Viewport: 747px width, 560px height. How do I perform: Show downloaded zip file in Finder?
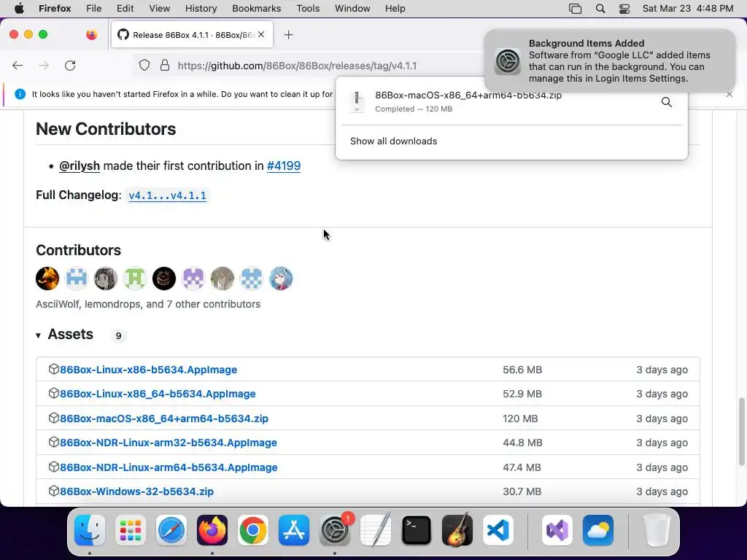tap(667, 102)
